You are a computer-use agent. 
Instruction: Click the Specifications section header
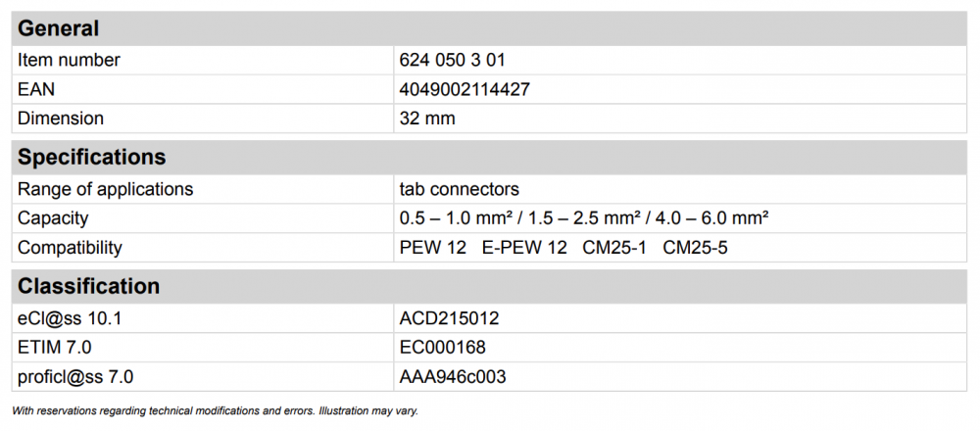point(92,158)
